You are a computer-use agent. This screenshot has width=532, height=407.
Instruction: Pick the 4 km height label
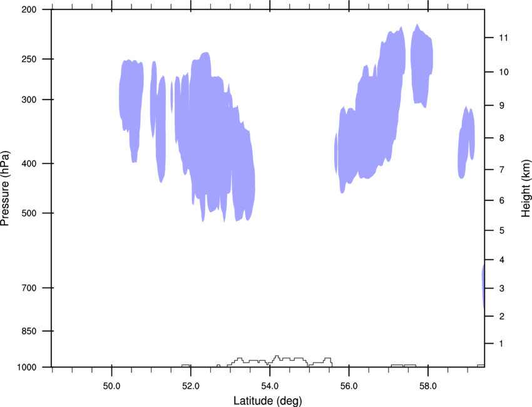click(501, 260)
